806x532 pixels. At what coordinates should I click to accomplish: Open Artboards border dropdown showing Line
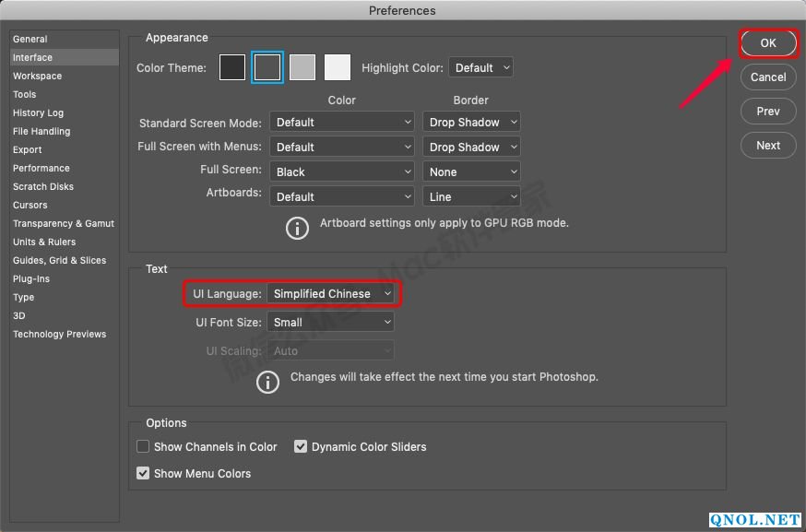pos(471,196)
